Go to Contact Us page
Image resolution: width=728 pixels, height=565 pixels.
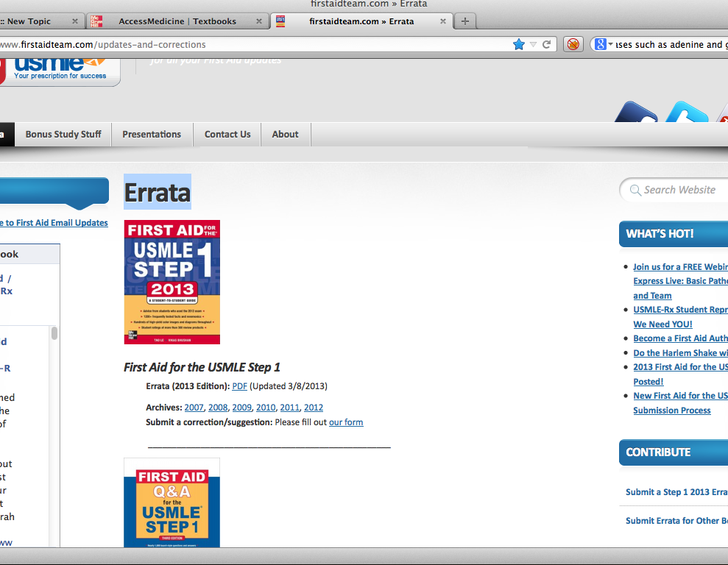pyautogui.click(x=227, y=134)
